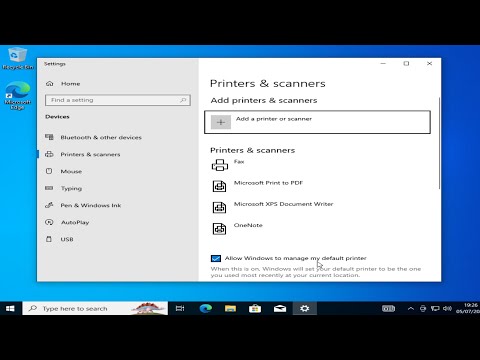This screenshot has width=480, height=360.
Task: Open Mail app from the taskbar
Action: (x=280, y=309)
